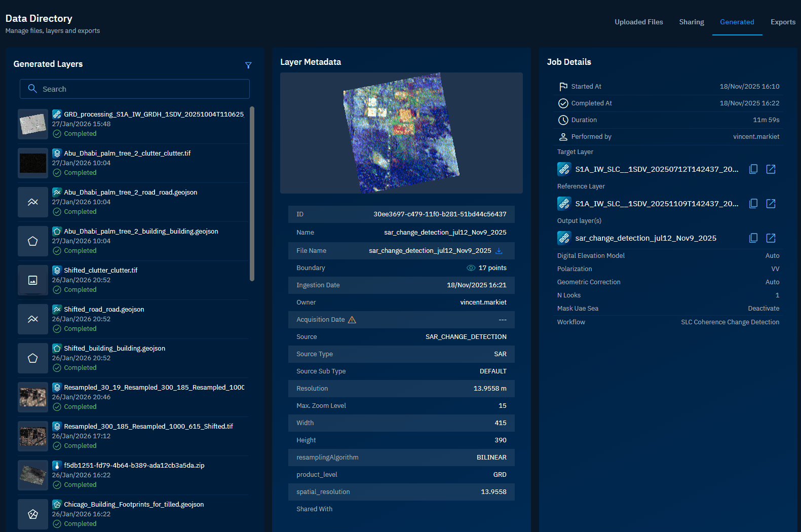
Task: Open the Generated Layers filter icon
Action: pos(248,65)
